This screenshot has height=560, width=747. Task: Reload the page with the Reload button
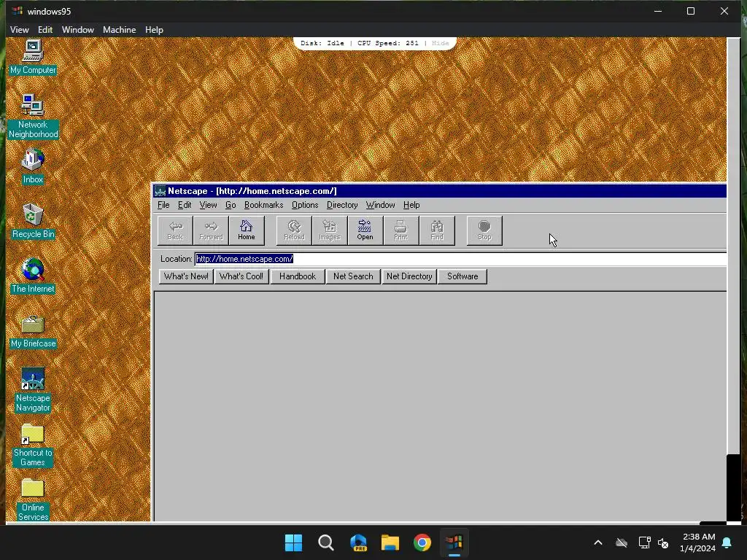(x=294, y=230)
